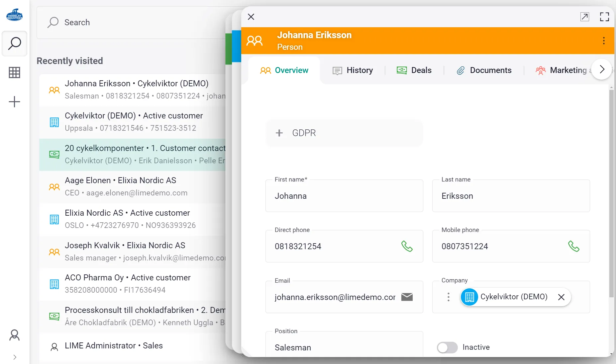Expand the GDPR section
Viewport: 616px width, 364px height.
(279, 133)
